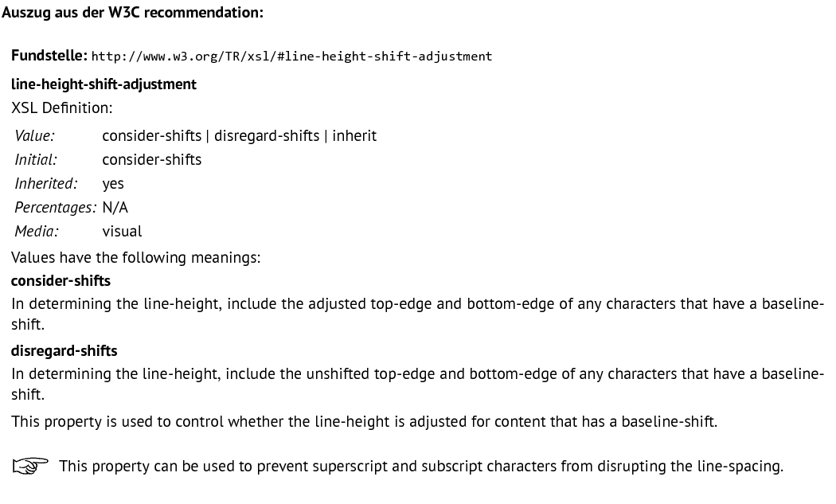The height and width of the screenshot is (504, 836).
Task: Click the 'Inherited:' row label
Action: [46, 183]
